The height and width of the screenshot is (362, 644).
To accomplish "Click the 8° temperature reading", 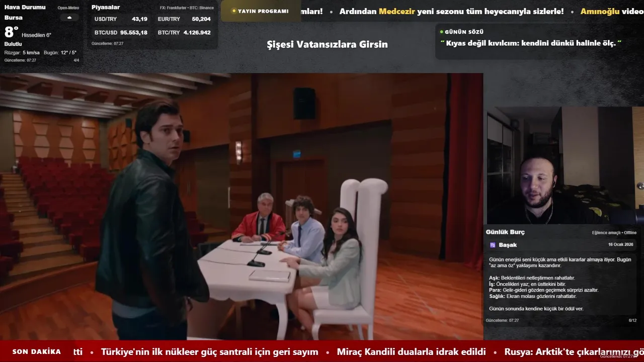I will pos(12,33).
